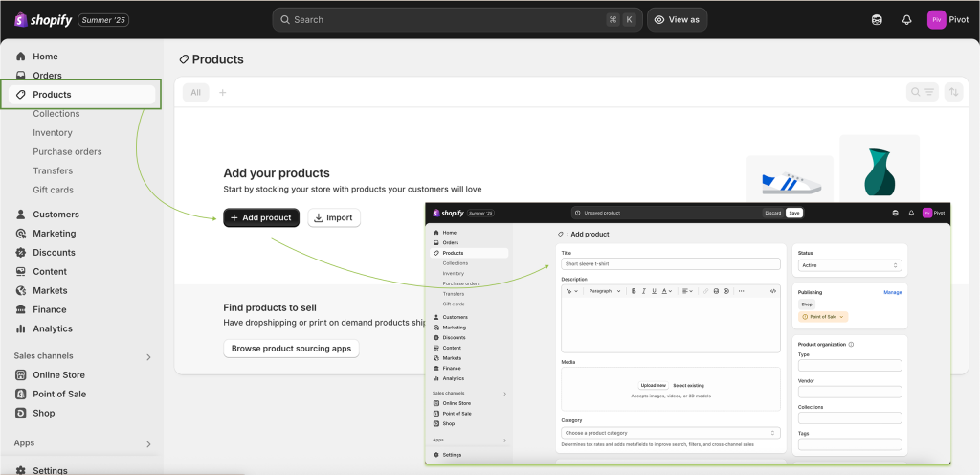Insert a video from the Description toolbar
Viewport: 980px width, 475px height.
pos(726,291)
